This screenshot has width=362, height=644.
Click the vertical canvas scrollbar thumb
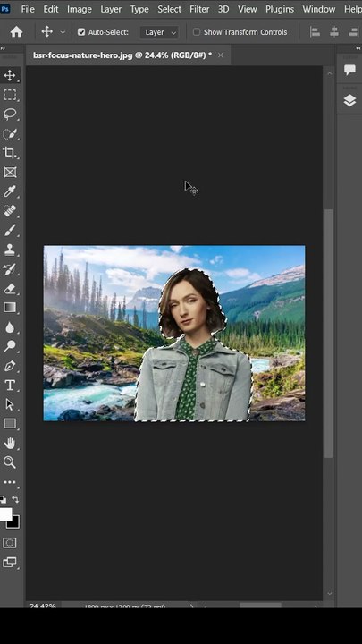[329, 334]
